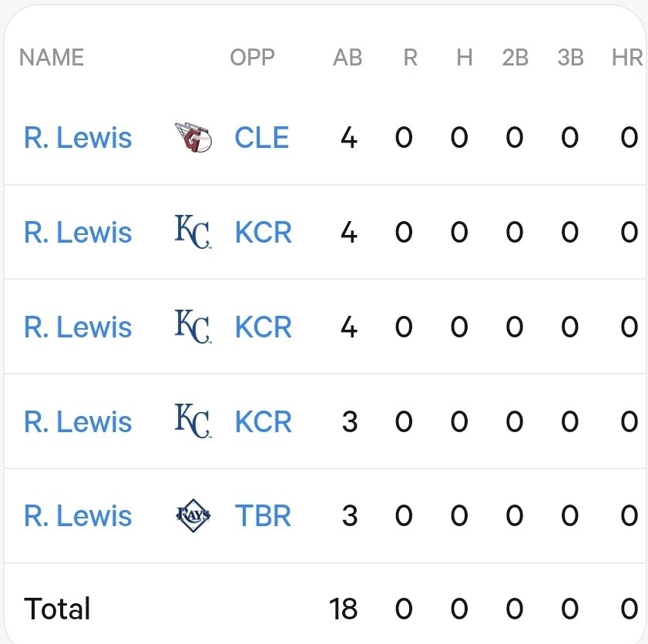Open R. Lewis link in TBR row
Image resolution: width=648 pixels, height=644 pixels.
click(x=78, y=515)
